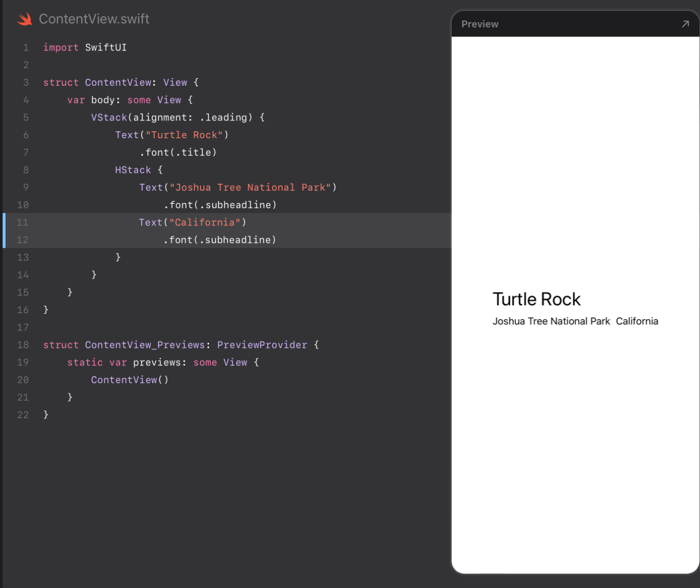Click the VStack(alignment: .leading) line
This screenshot has height=588, width=700.
pos(178,118)
